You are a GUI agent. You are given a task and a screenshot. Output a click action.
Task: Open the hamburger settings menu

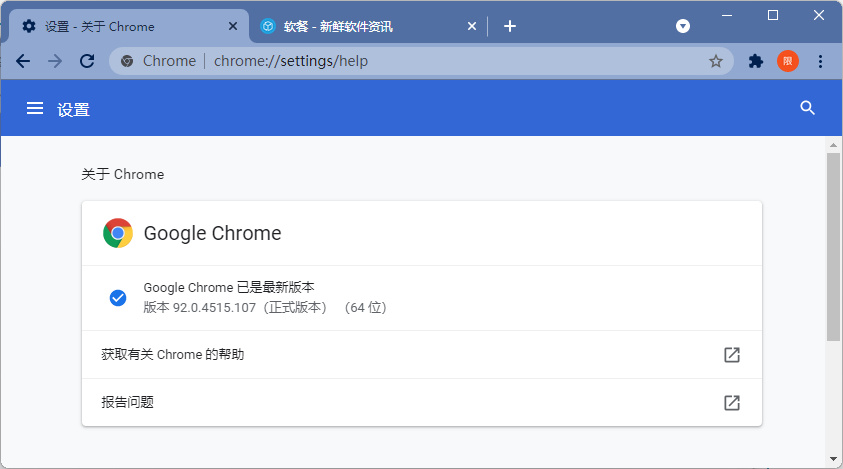(x=35, y=109)
